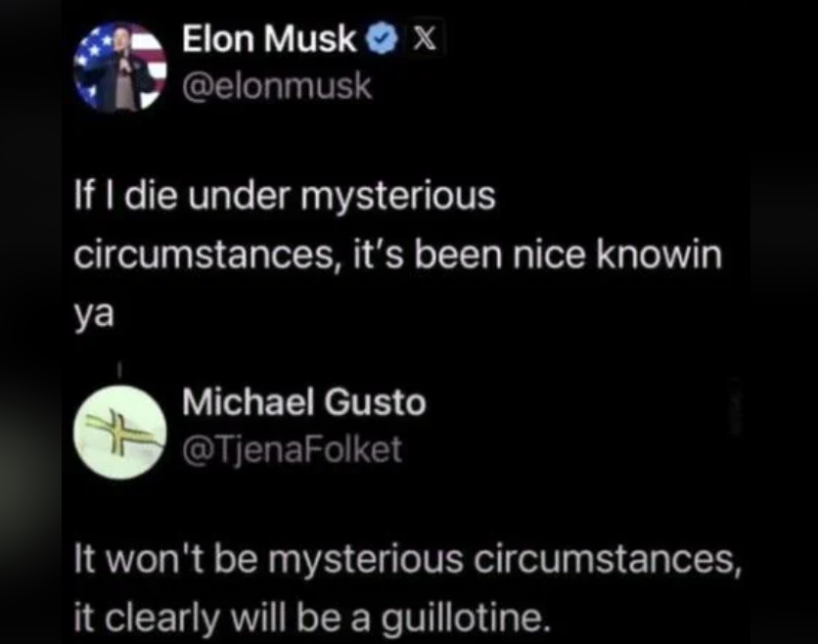
Task: Click "It won't be" in the reply
Action: pyautogui.click(x=149, y=561)
